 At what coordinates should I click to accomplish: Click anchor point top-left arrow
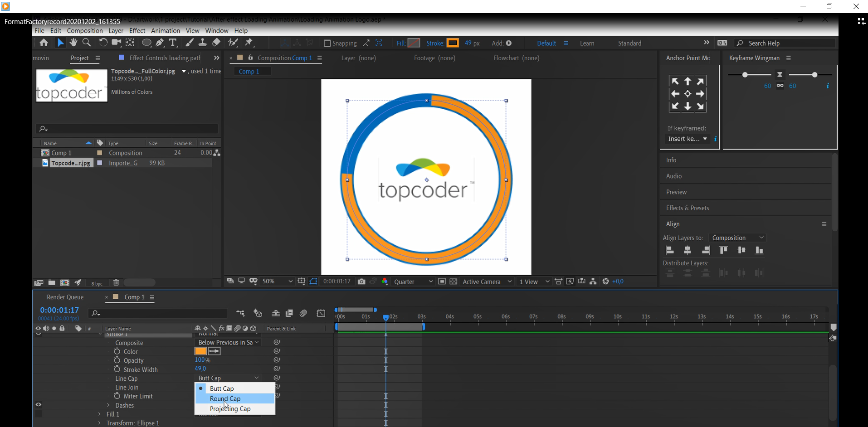[675, 81]
